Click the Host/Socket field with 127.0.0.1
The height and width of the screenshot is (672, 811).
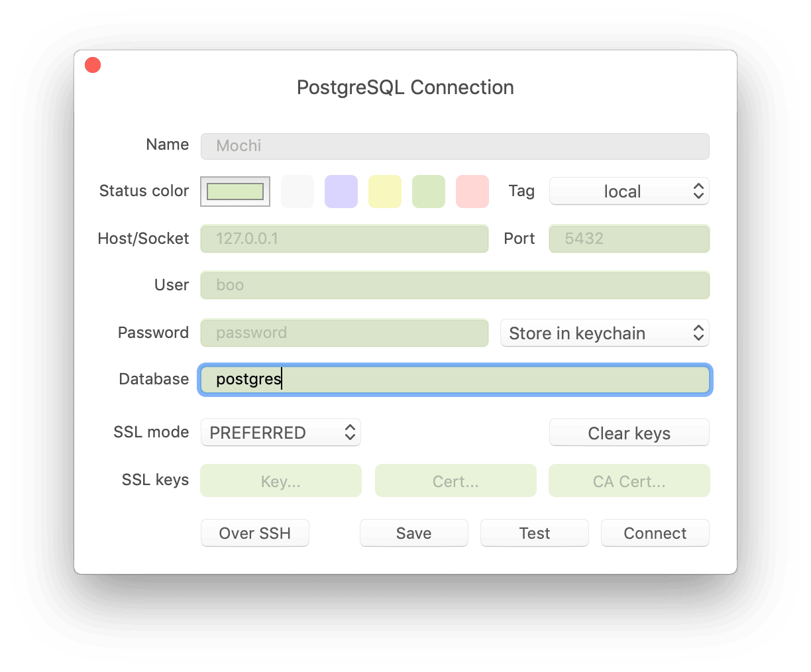(x=345, y=239)
